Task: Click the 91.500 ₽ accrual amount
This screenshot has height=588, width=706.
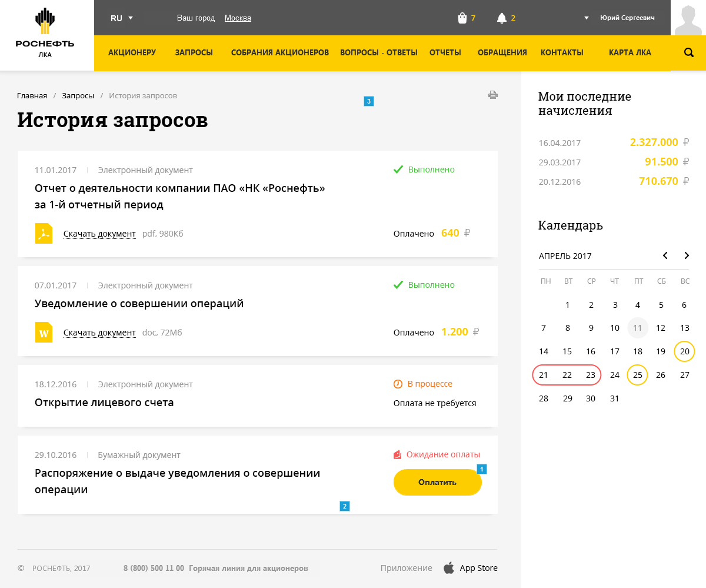Action: coord(667,162)
